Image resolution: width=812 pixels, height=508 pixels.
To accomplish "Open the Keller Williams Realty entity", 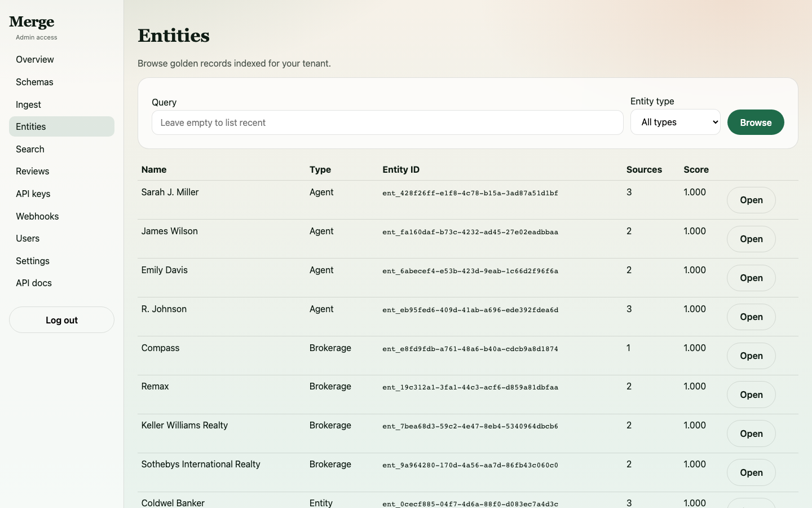I will pyautogui.click(x=751, y=433).
